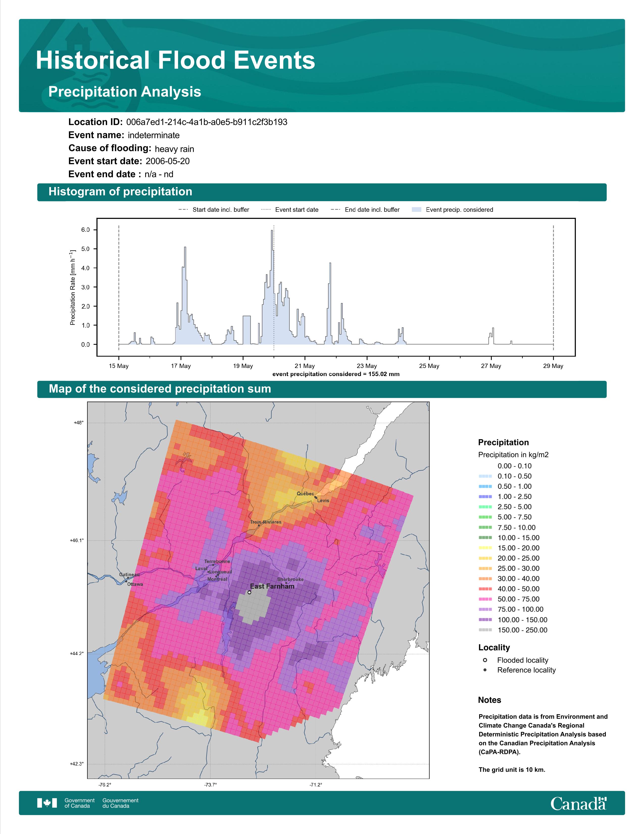
Task: Click the 40.00 - 50.00 legend color swatch
Action: click(x=485, y=589)
